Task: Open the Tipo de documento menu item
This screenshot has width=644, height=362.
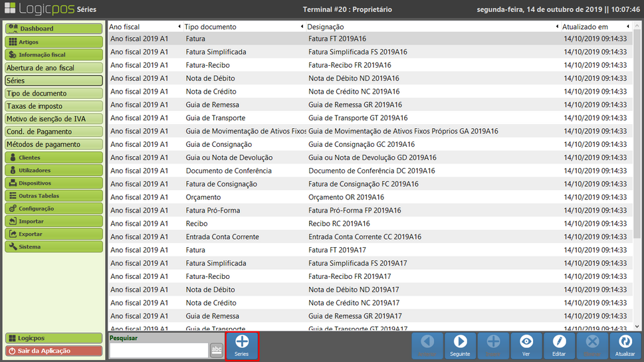Action: click(53, 94)
